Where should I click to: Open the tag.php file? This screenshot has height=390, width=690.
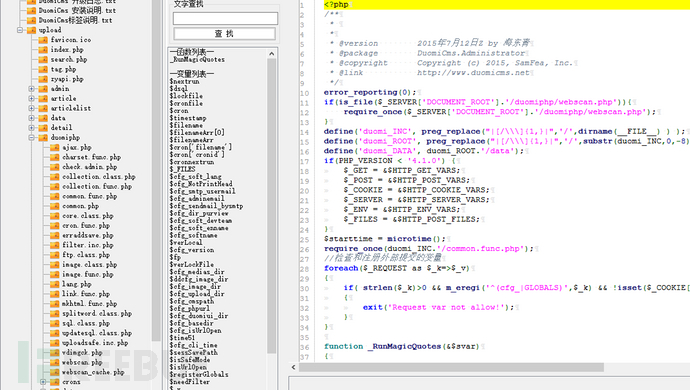coord(63,69)
